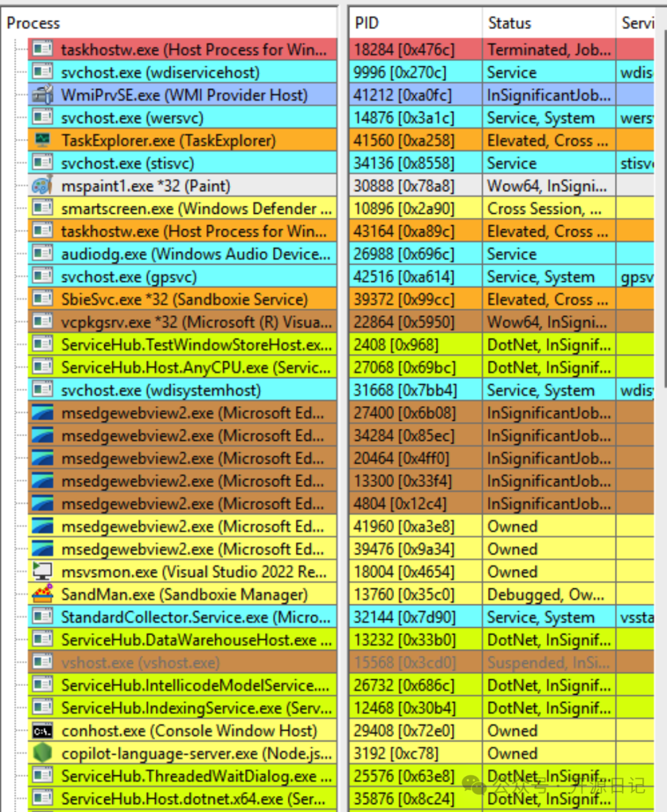This screenshot has width=667, height=812.
Task: Click status 'Suspended, InSi...' cell
Action: (x=548, y=662)
